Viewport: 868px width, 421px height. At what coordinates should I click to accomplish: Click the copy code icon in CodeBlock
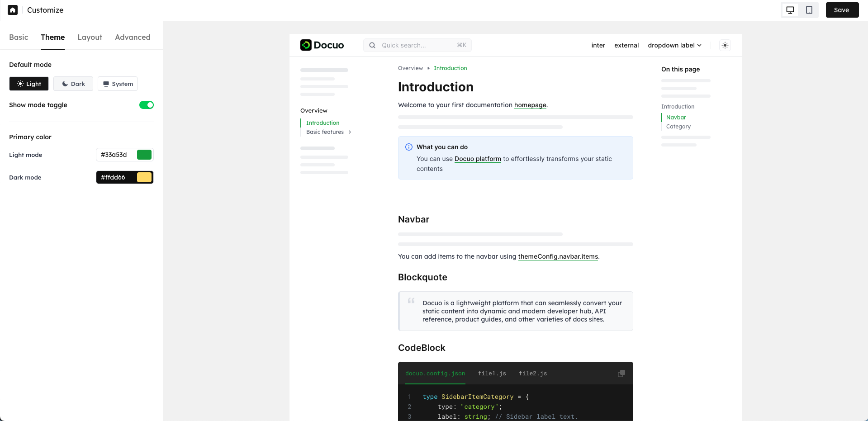[621, 374]
